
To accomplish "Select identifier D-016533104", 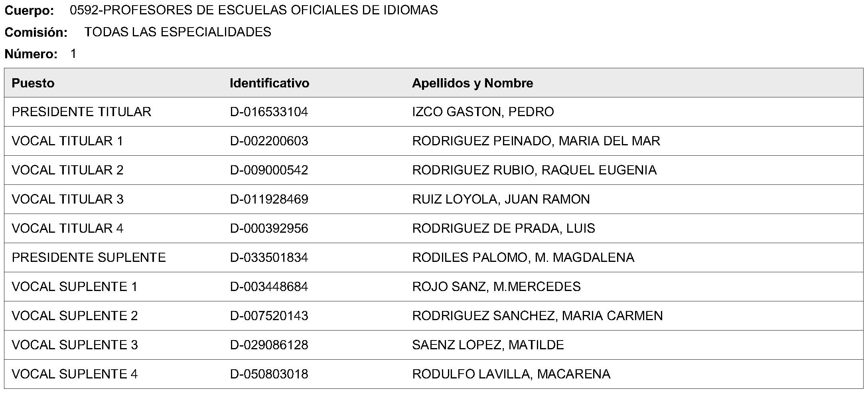I will pyautogui.click(x=269, y=112).
